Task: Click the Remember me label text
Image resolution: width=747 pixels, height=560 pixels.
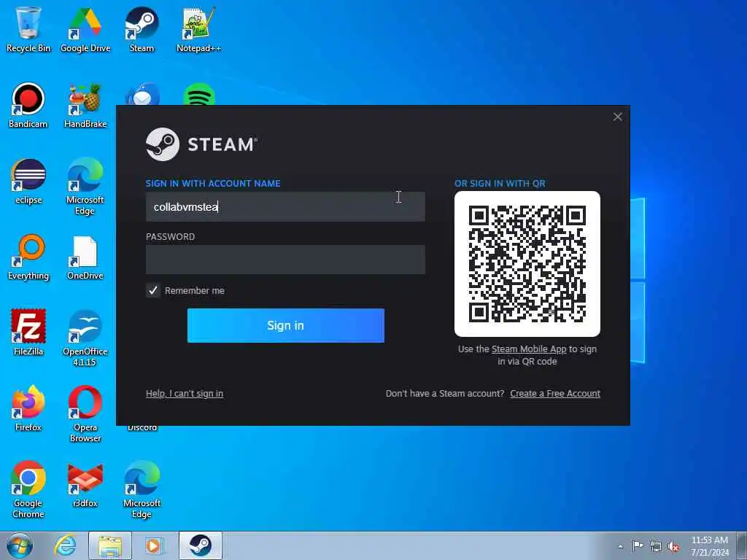Action: (x=194, y=290)
